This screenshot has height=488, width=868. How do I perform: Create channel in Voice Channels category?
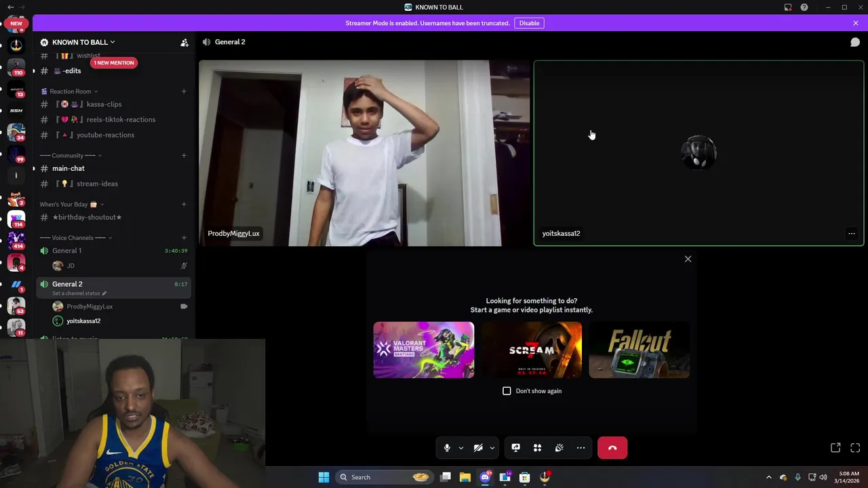(x=184, y=238)
